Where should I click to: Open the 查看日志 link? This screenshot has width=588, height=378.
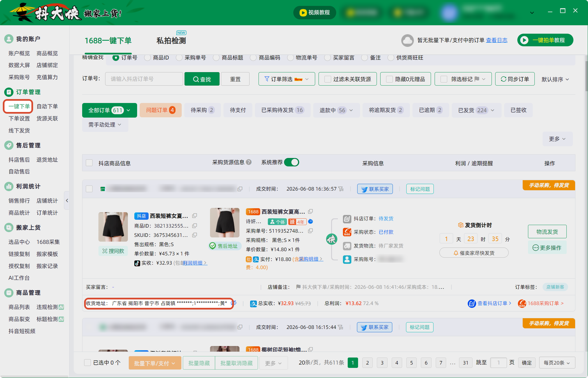[x=497, y=40]
